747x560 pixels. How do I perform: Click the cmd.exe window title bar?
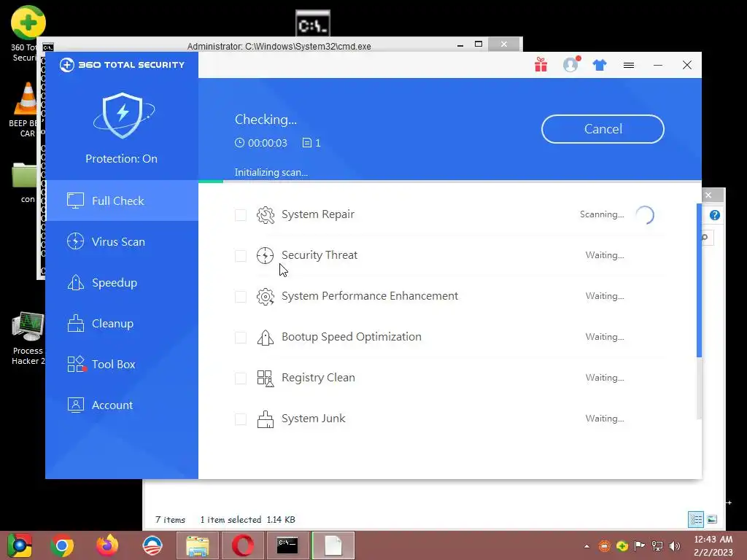coord(279,46)
